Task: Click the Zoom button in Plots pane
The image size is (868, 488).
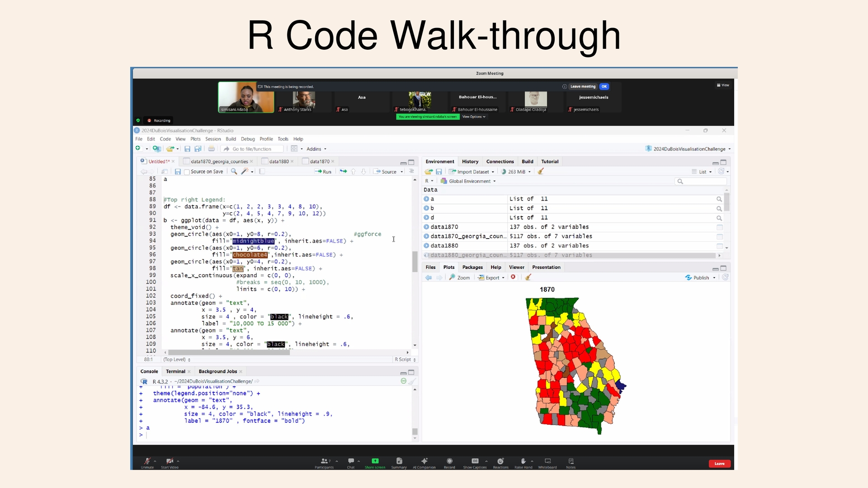Action: pyautogui.click(x=459, y=277)
